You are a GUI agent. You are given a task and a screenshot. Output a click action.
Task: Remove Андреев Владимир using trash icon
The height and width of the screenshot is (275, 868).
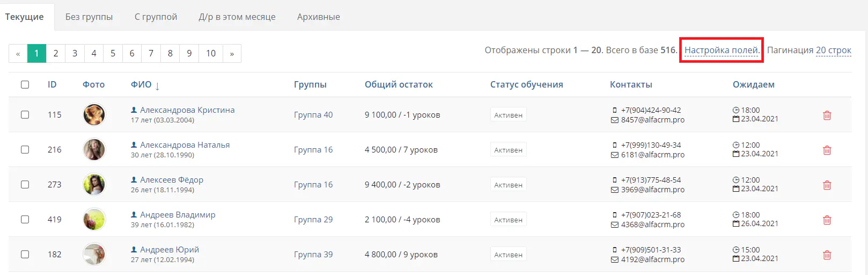tap(827, 220)
